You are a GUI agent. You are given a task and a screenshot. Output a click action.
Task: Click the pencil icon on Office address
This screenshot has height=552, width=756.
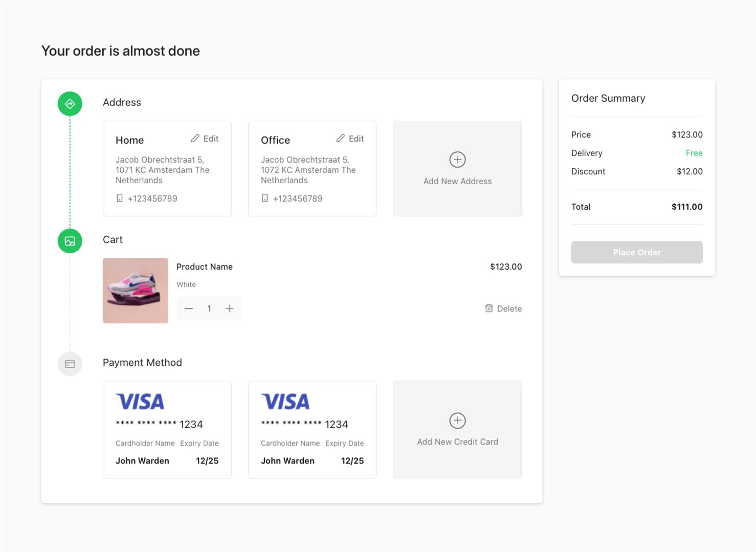pos(340,139)
